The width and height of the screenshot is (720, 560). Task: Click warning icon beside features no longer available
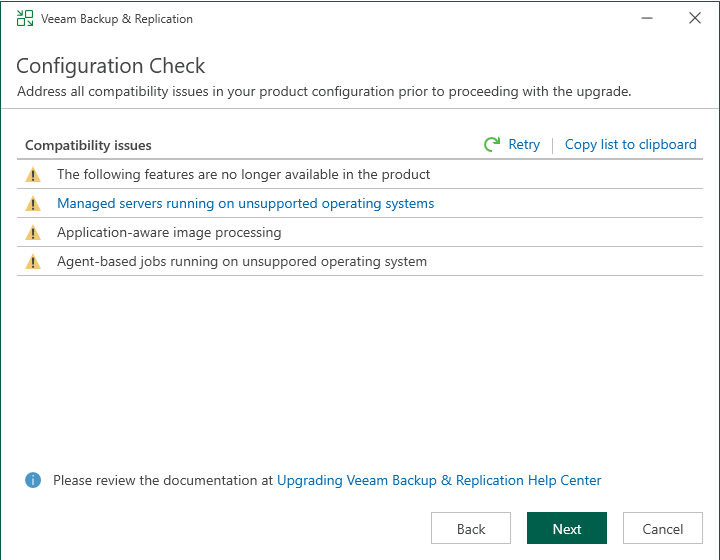[33, 175]
